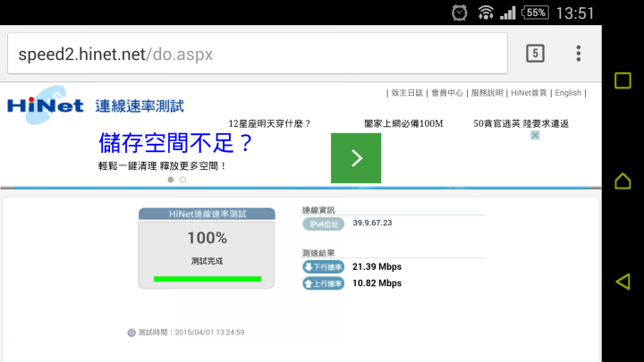Switch to English language link
This screenshot has width=644, height=362.
[x=568, y=93]
